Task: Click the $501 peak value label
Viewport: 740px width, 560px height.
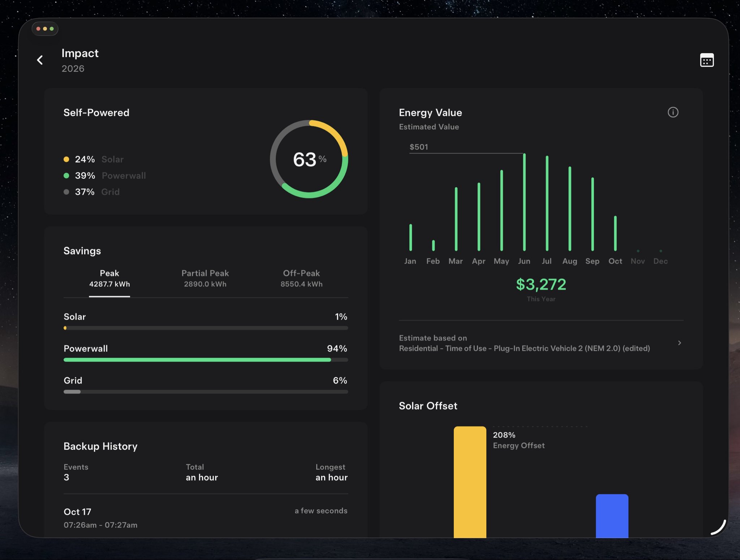Action: point(419,147)
